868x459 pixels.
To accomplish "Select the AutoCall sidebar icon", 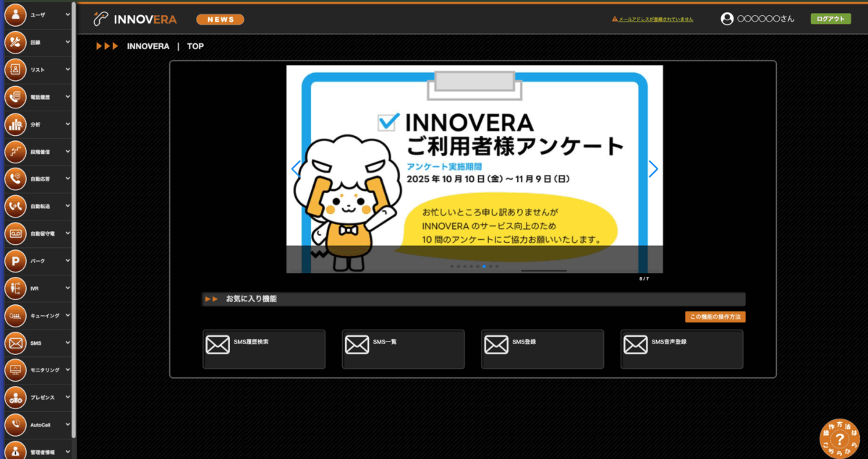I will pyautogui.click(x=15, y=424).
